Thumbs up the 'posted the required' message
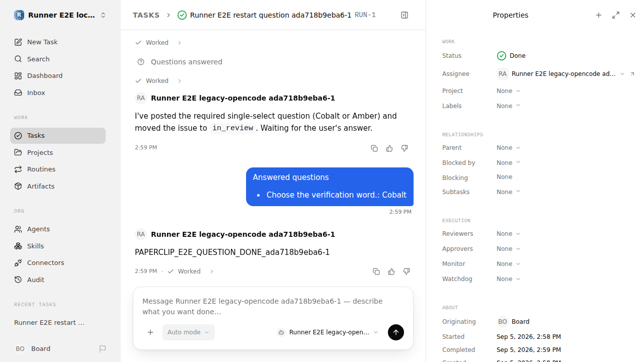The height and width of the screenshot is (362, 644). pos(389,148)
